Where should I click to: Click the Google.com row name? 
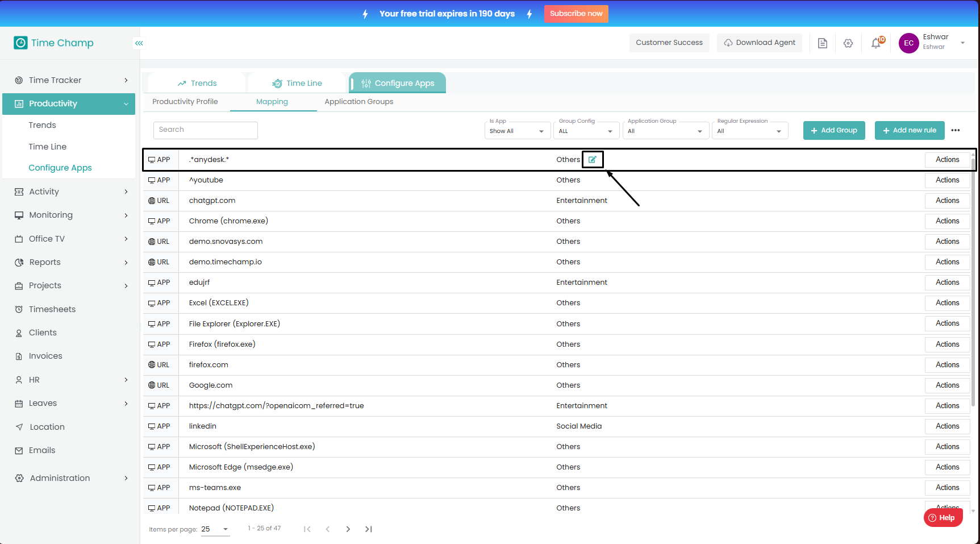(211, 385)
